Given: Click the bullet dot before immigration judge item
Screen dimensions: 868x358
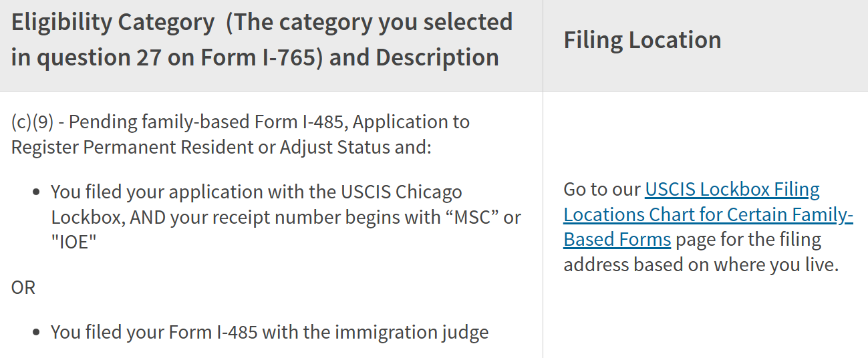Looking at the screenshot, I should (37, 333).
